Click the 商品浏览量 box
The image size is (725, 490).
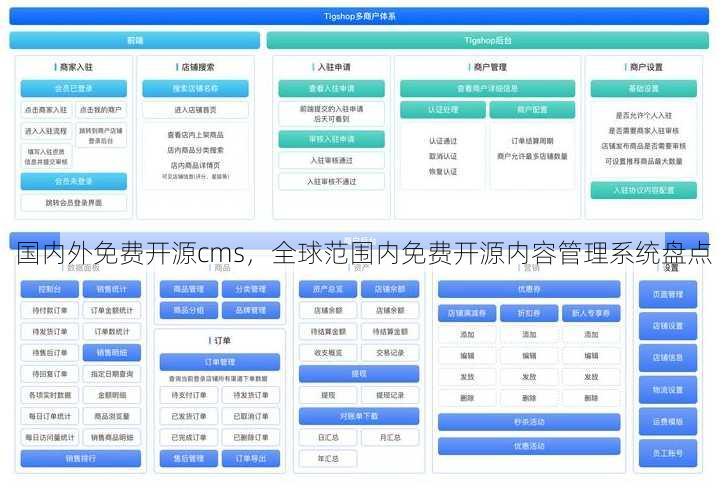click(111, 416)
